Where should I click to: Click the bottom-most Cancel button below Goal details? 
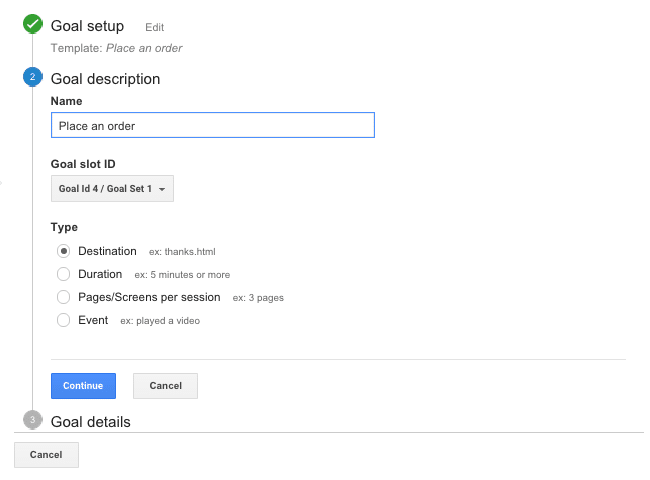click(x=46, y=455)
